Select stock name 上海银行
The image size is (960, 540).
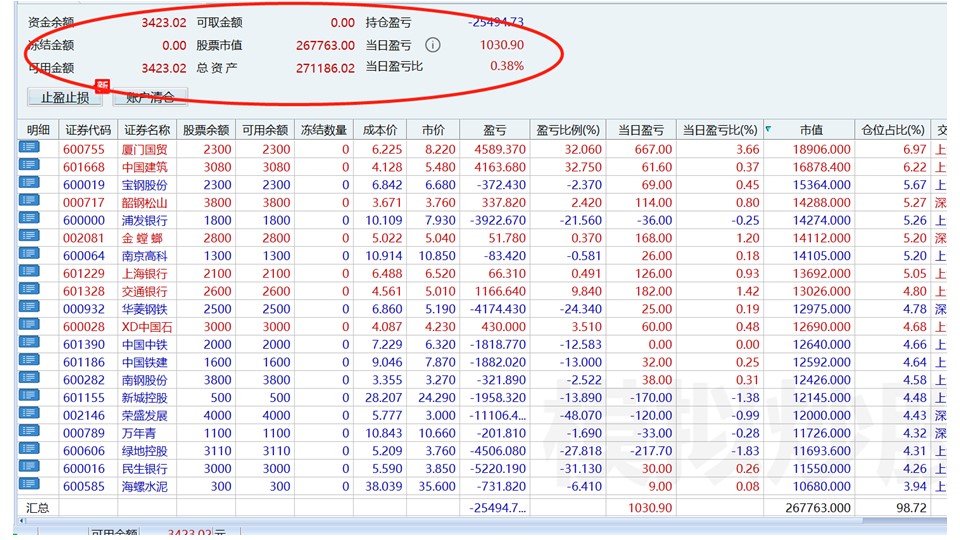(144, 274)
